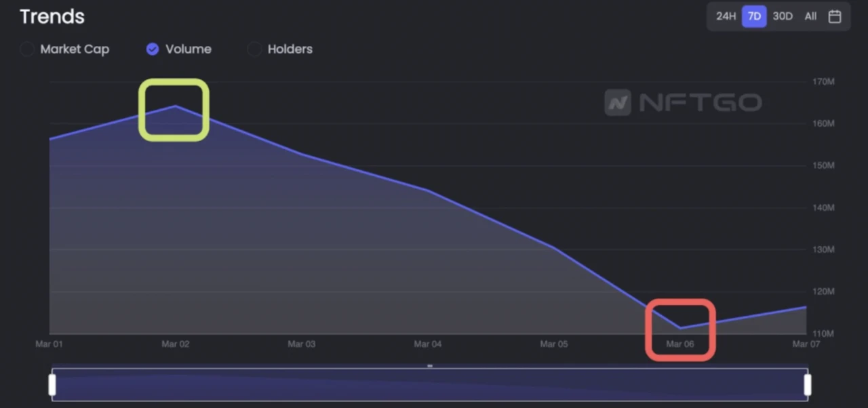The image size is (868, 408).
Task: Switch to the 7D time range
Action: 754,16
